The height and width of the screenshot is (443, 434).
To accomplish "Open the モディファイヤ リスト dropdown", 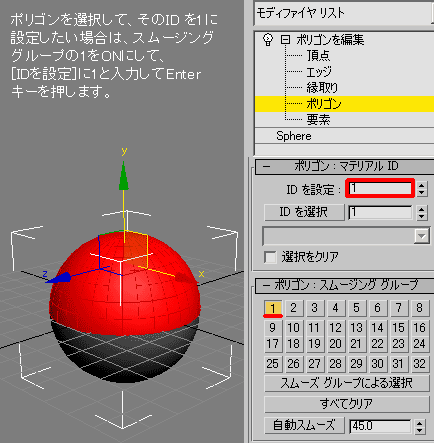I will click(x=343, y=13).
